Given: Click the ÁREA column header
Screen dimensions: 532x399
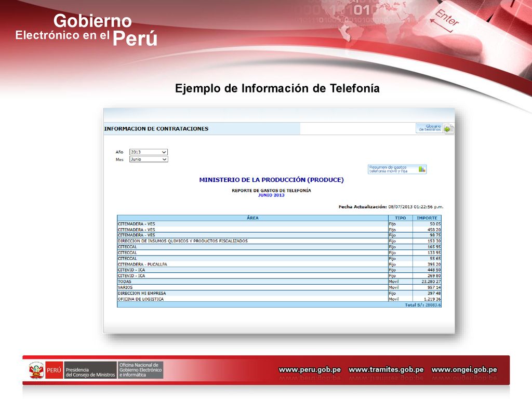Looking at the screenshot, I should 253,218.
